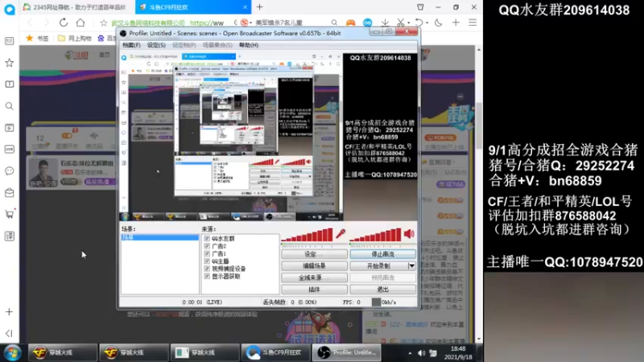Image resolution: width=644 pixels, height=362 pixels.
Task: Expand the dropdown arrow beside 开始录制
Action: point(411,266)
